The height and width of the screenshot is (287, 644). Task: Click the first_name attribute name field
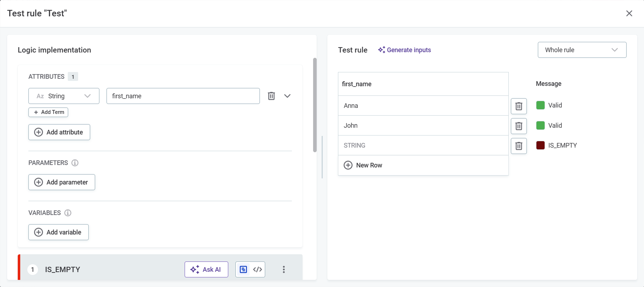(x=183, y=96)
